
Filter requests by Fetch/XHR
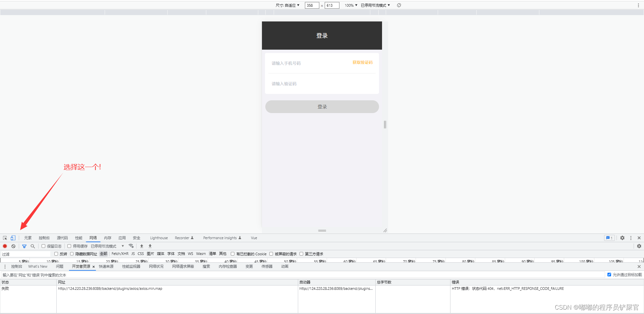[x=120, y=254]
